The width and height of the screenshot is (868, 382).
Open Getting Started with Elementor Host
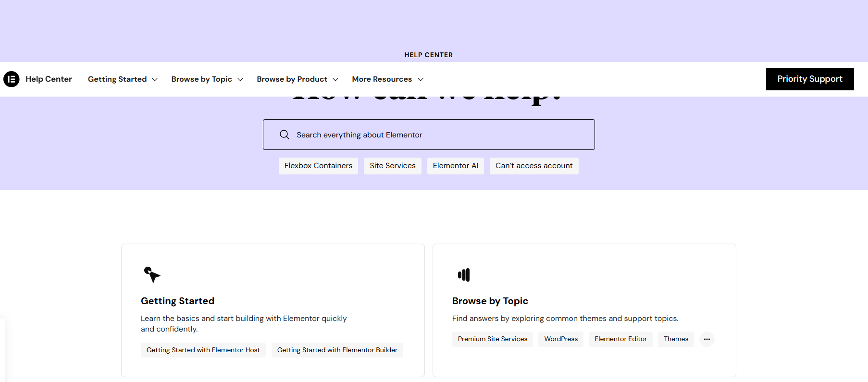[x=203, y=350]
